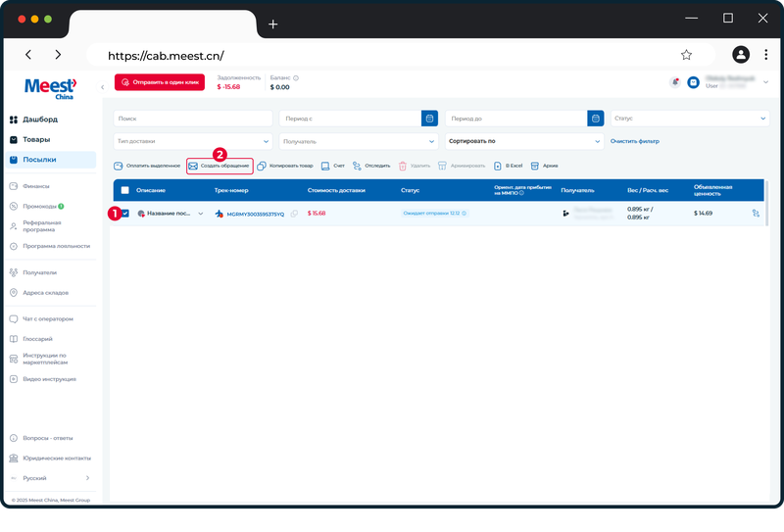Expand the Название пос... row chevron

[201, 214]
